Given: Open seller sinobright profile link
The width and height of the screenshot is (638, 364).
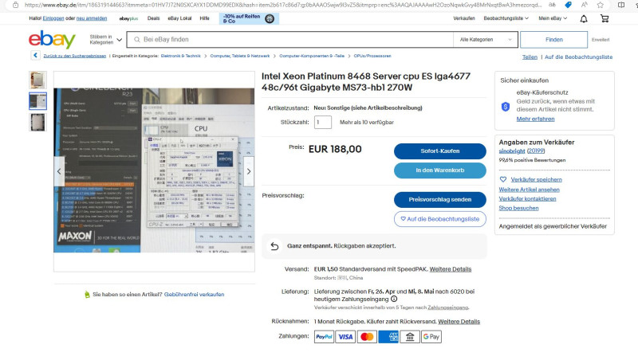Looking at the screenshot, I should tap(512, 151).
